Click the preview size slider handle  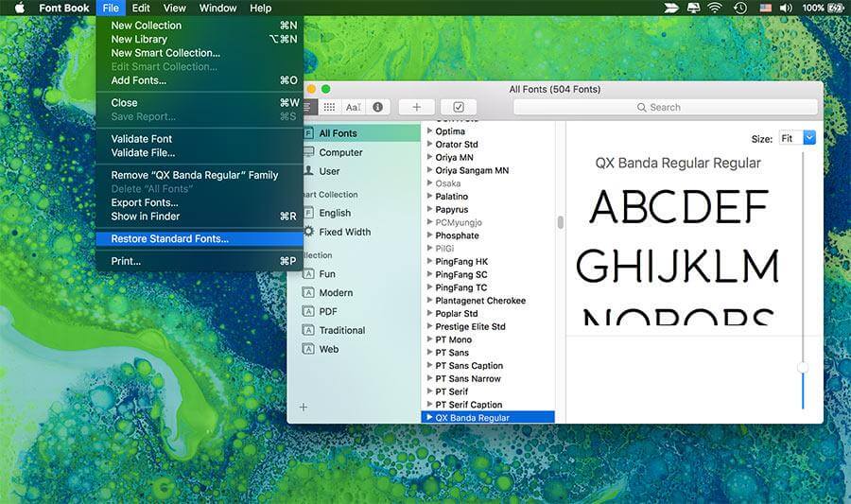coord(803,368)
